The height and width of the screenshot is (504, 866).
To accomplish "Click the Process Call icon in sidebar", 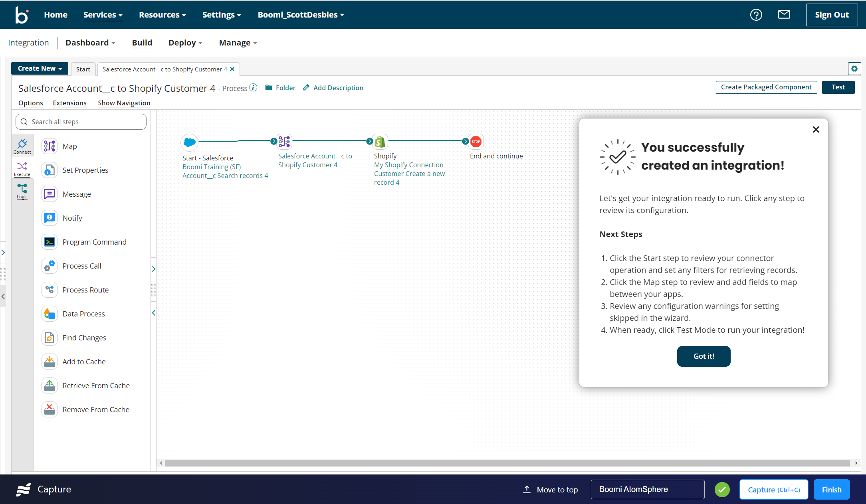I will 49,266.
